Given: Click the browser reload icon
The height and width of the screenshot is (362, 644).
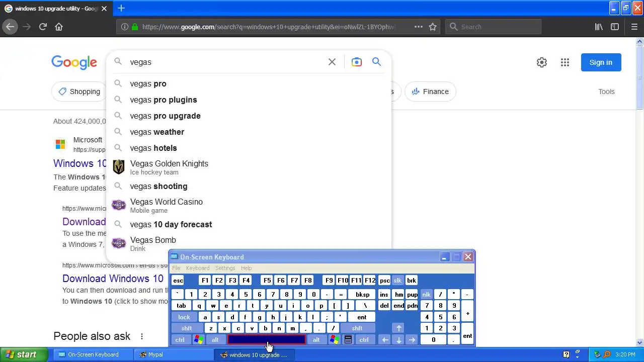Looking at the screenshot, I should pyautogui.click(x=43, y=27).
